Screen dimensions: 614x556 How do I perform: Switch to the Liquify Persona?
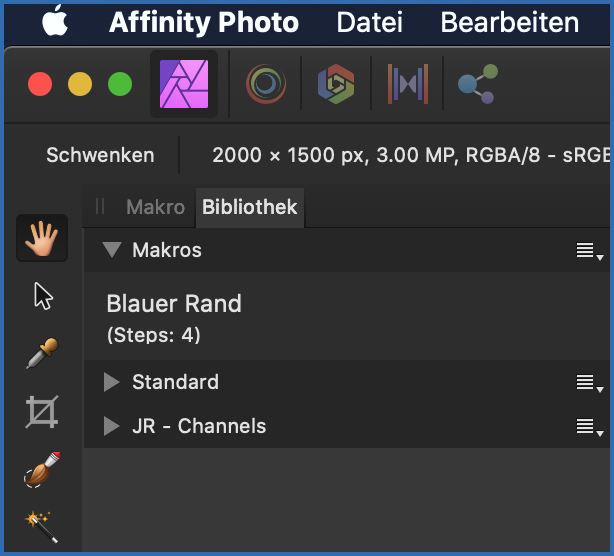coord(265,85)
